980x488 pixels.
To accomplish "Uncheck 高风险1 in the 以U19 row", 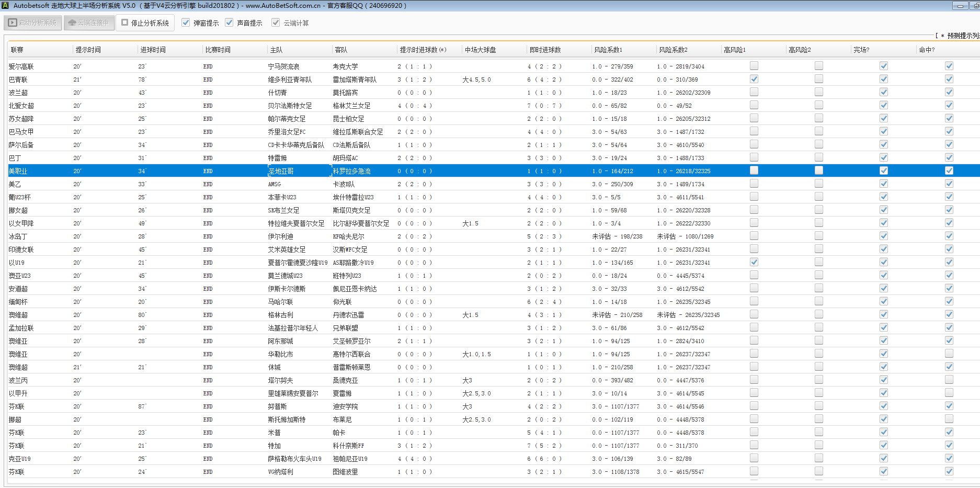I will pyautogui.click(x=754, y=262).
